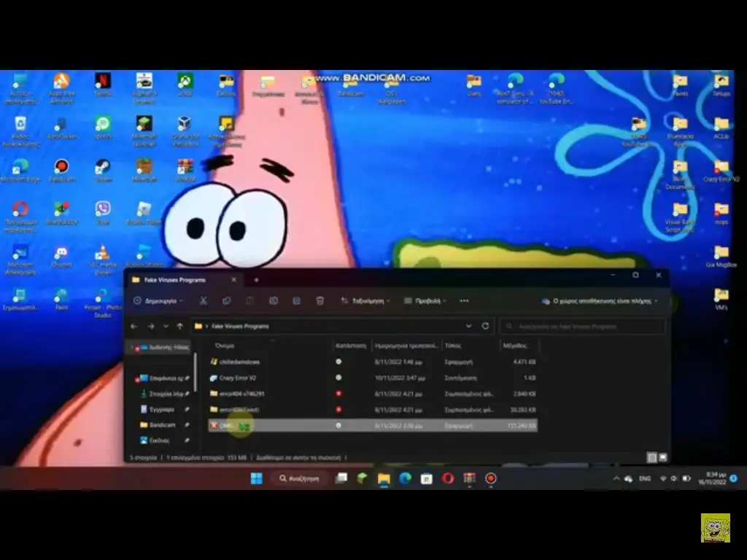Viewport: 747px width, 560px height.
Task: Select the VM's folder on the desktop
Action: tap(721, 299)
